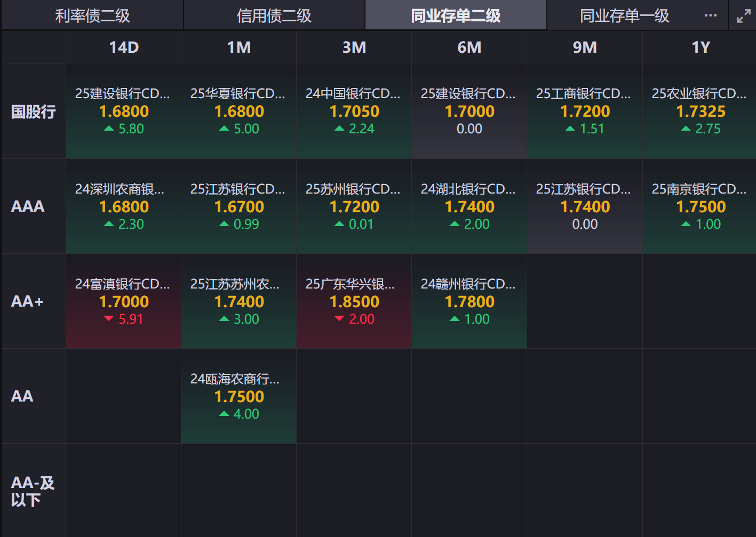Select the AAA row label
The image size is (756, 537).
point(34,206)
